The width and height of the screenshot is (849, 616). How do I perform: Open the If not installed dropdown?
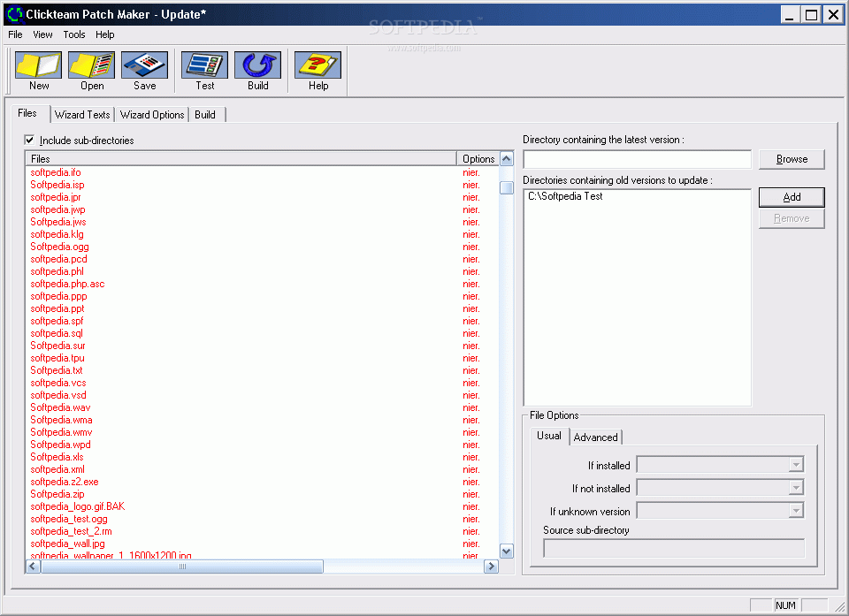tap(795, 488)
